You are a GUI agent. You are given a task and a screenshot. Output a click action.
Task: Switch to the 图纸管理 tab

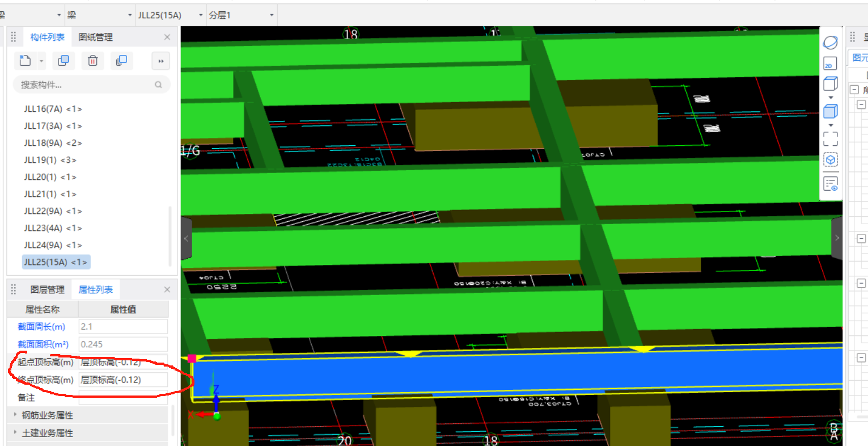pyautogui.click(x=96, y=37)
